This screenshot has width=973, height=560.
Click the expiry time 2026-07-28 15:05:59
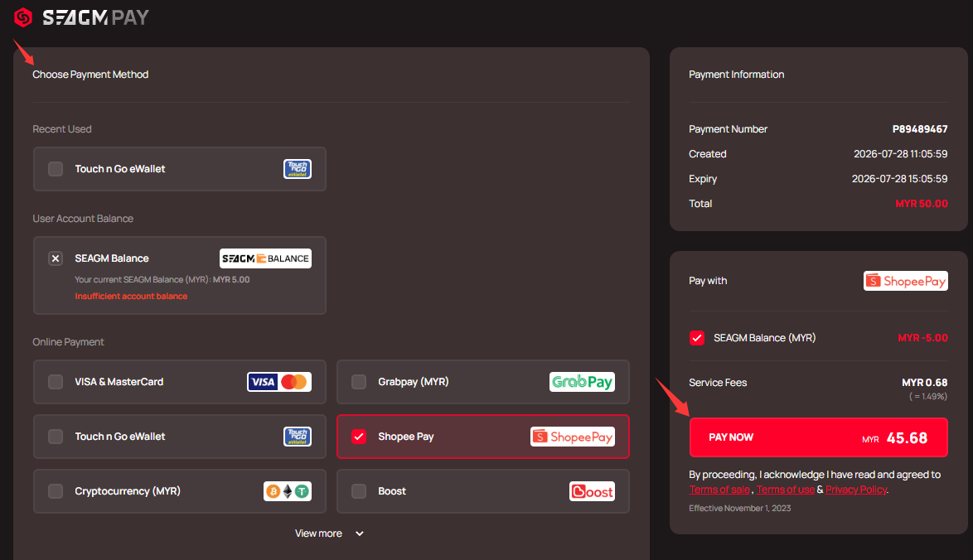900,179
